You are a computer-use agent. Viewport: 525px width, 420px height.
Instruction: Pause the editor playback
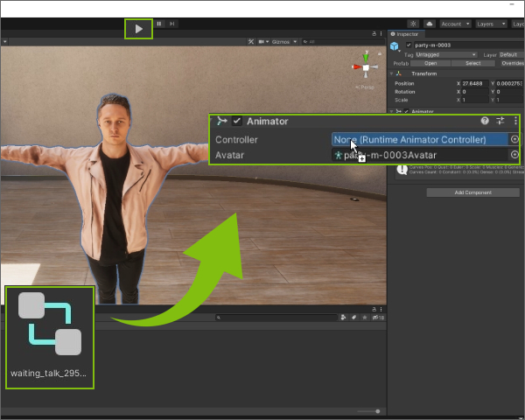(x=159, y=24)
